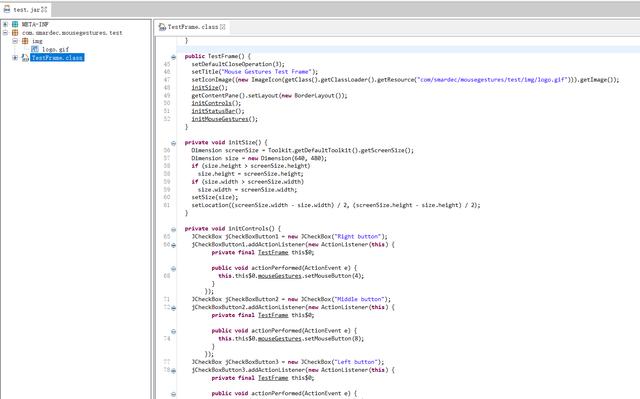Collapse the initControls() method fold marker
Image resolution: width=640 pixels, height=399 pixels.
[x=173, y=229]
